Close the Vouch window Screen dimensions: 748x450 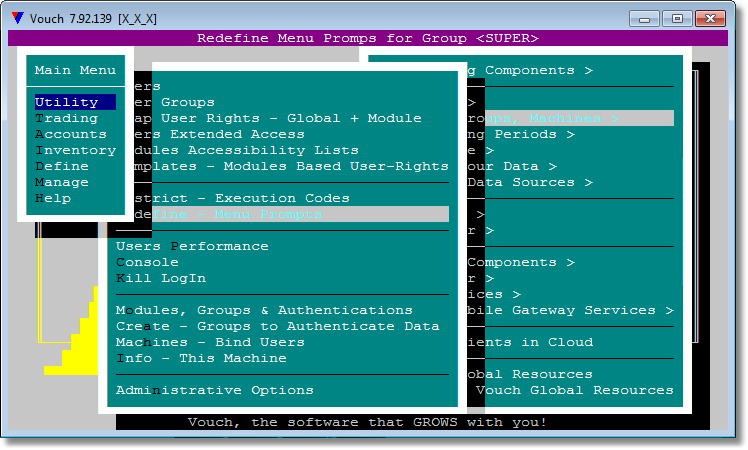pyautogui.click(x=710, y=19)
